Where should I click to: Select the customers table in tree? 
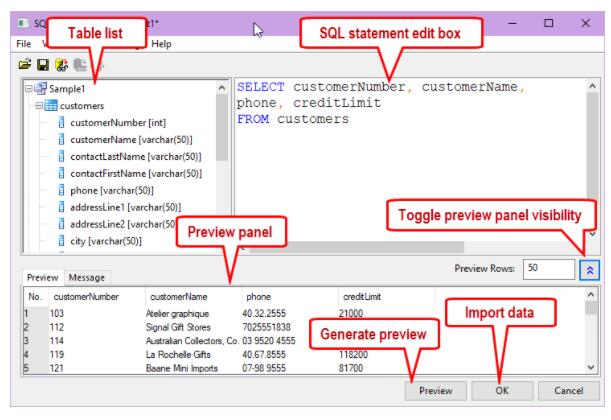[80, 105]
